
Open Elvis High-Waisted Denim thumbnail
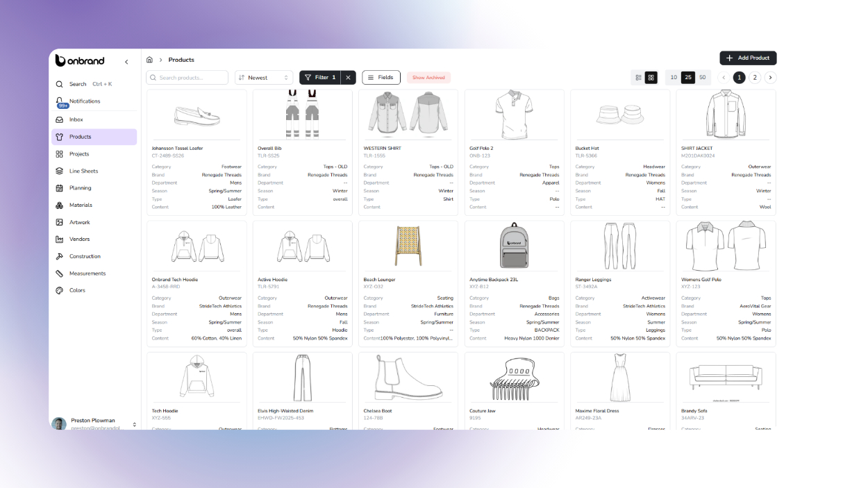[302, 377]
